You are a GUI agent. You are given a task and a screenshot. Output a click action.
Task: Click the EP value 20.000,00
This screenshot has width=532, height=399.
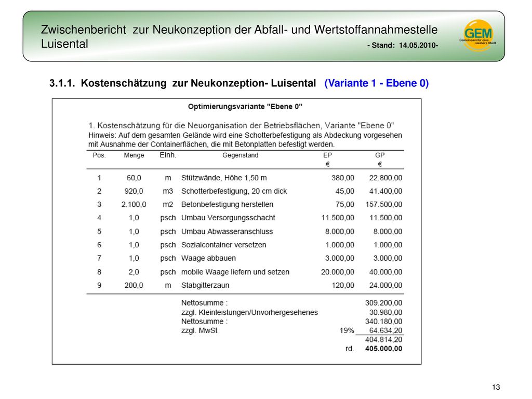pyautogui.click(x=338, y=272)
